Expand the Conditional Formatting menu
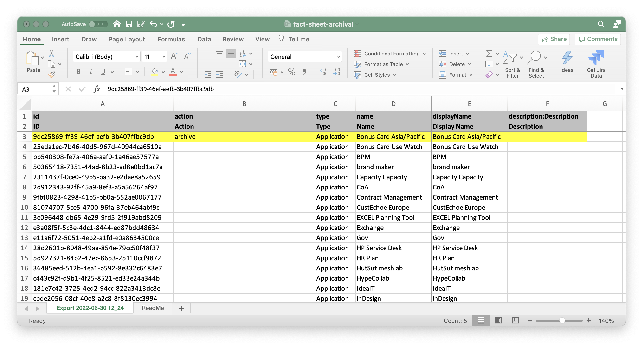644x350 pixels. point(390,54)
